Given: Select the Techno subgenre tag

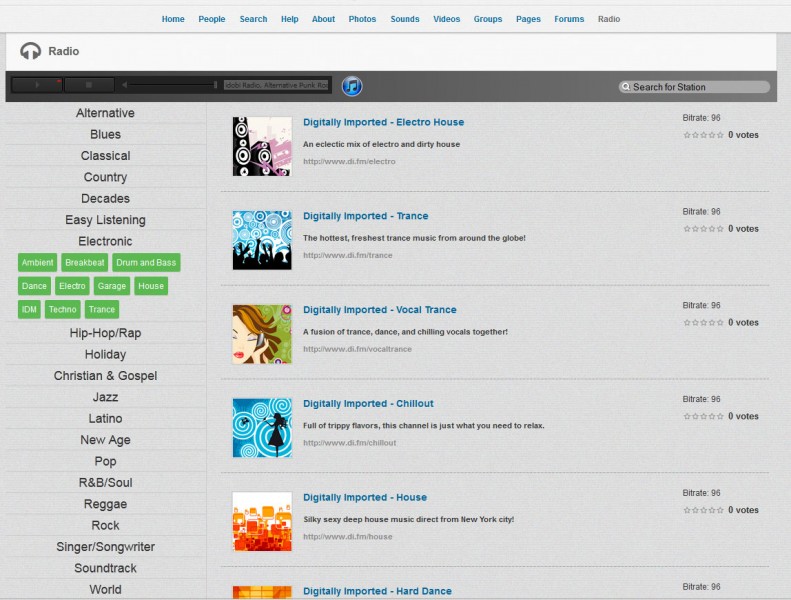Looking at the screenshot, I should point(63,309).
